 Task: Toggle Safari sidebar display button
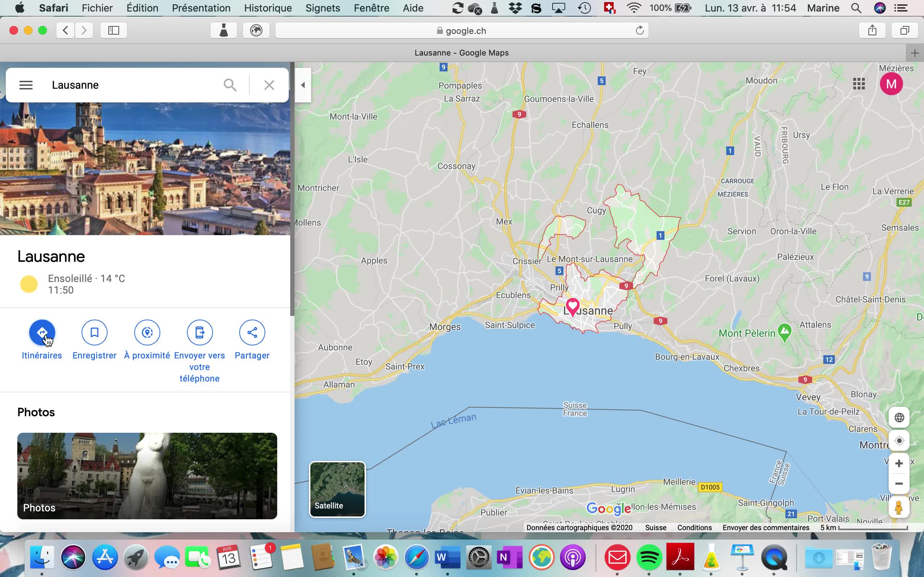(113, 30)
